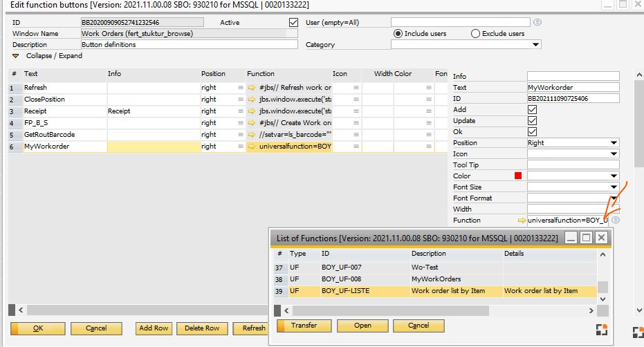Image resolution: width=644 pixels, height=347 pixels.
Task: Select BOY_UF-008 MyWorkOrders row in function list
Action: coord(436,279)
